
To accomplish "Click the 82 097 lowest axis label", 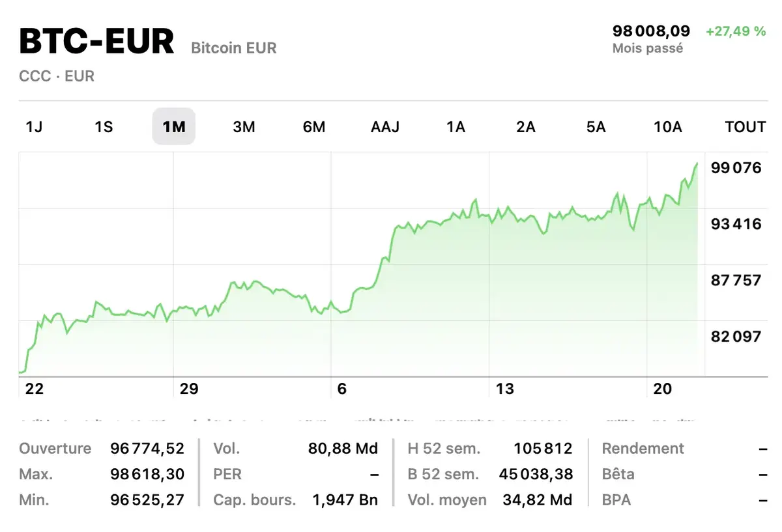I will [737, 336].
